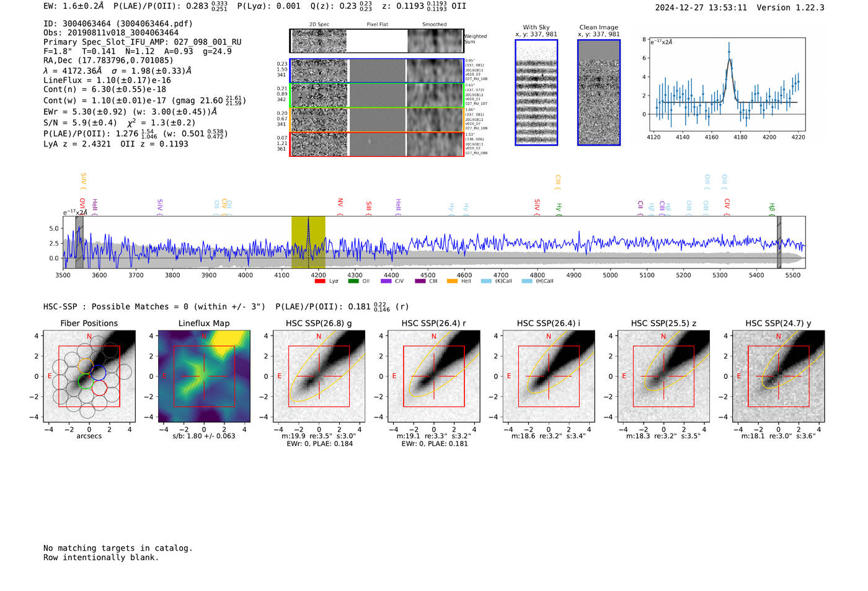This screenshot has height=591, width=868.
Task: Click the green fiber circle in Fiber Positions
Action: 86,381
